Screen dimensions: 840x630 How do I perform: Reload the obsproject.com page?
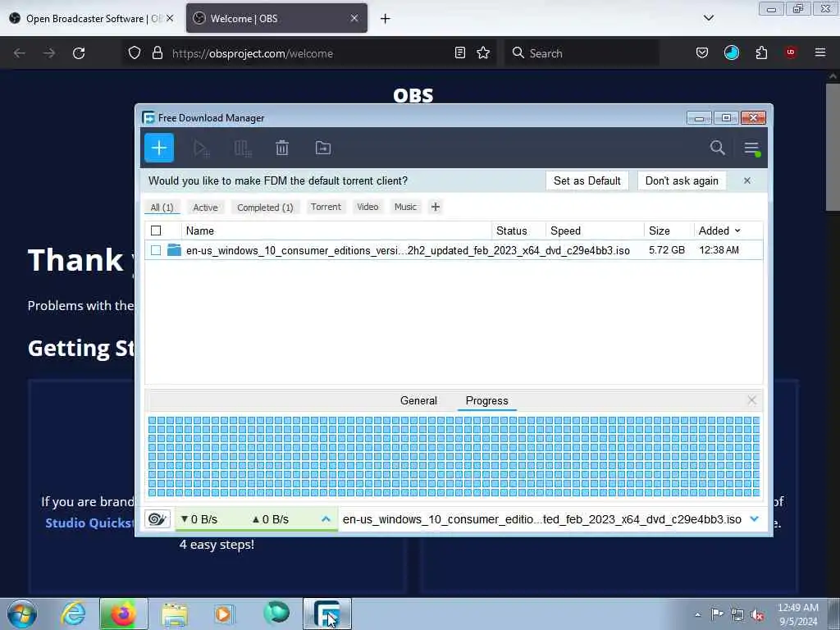(x=79, y=53)
